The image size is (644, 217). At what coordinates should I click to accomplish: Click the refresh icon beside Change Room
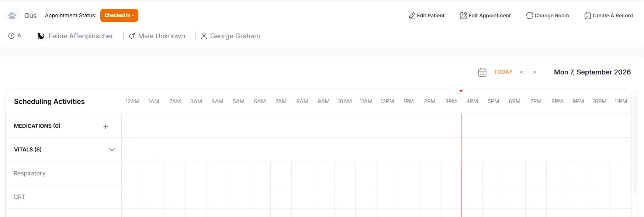point(530,16)
